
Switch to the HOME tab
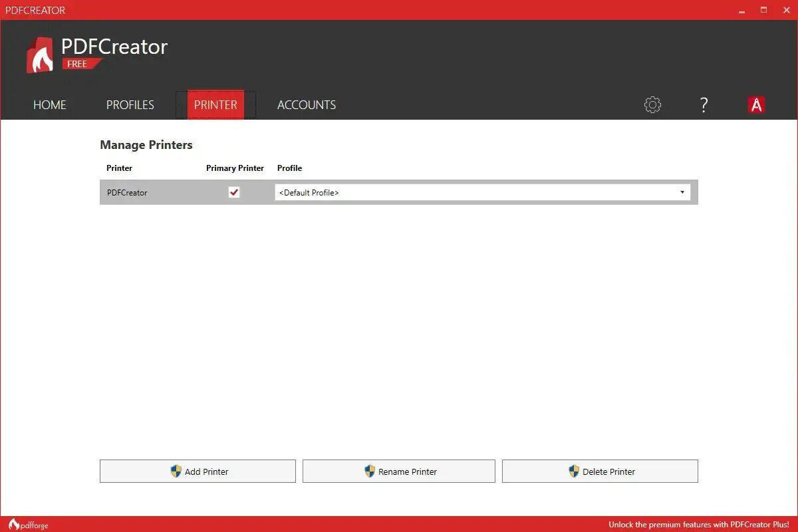click(50, 104)
